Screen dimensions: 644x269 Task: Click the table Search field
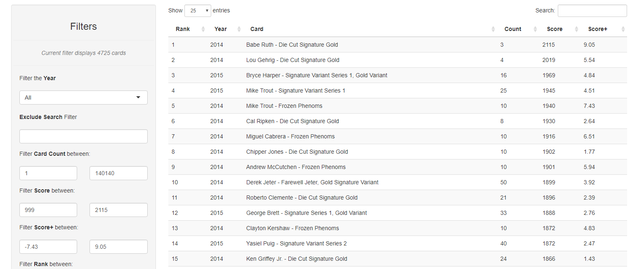[x=592, y=11]
